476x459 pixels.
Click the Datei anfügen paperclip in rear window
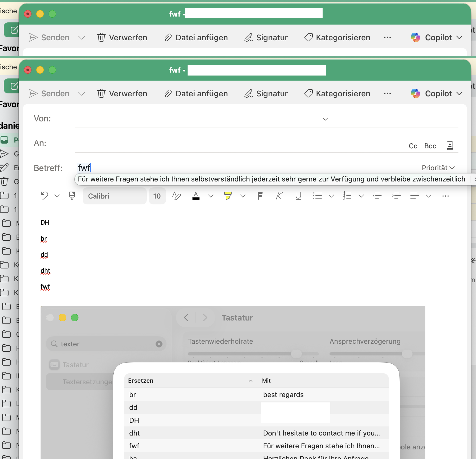coord(168,38)
